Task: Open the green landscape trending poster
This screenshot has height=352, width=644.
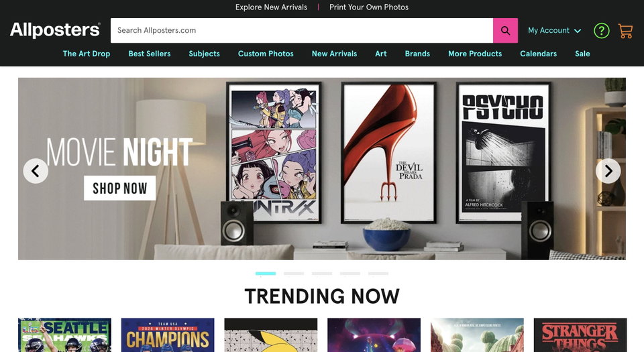Action: pyautogui.click(x=477, y=335)
